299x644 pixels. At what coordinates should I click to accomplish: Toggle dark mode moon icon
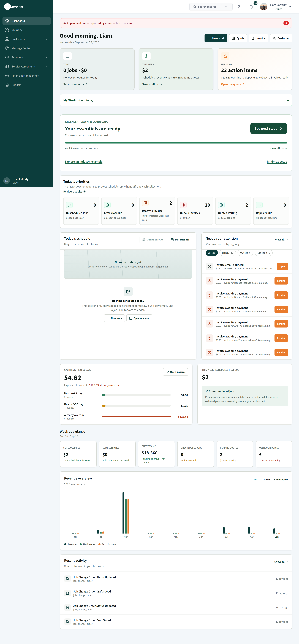tap(240, 7)
